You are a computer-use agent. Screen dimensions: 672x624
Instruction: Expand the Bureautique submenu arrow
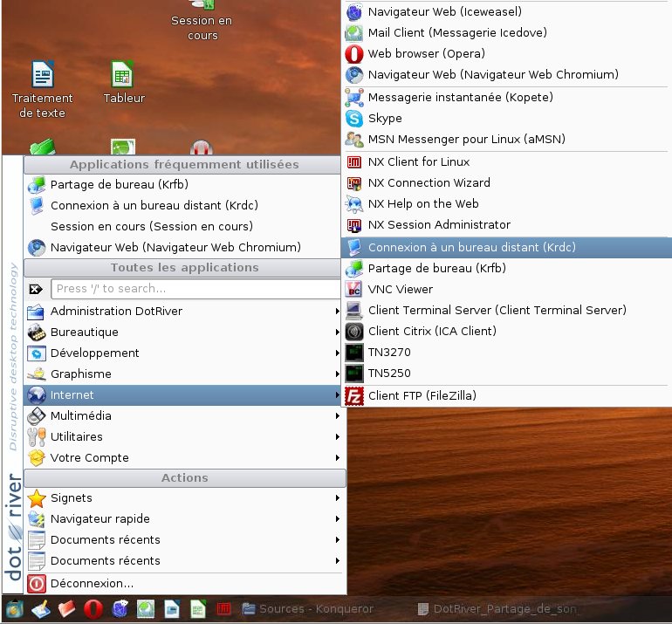[x=337, y=333]
